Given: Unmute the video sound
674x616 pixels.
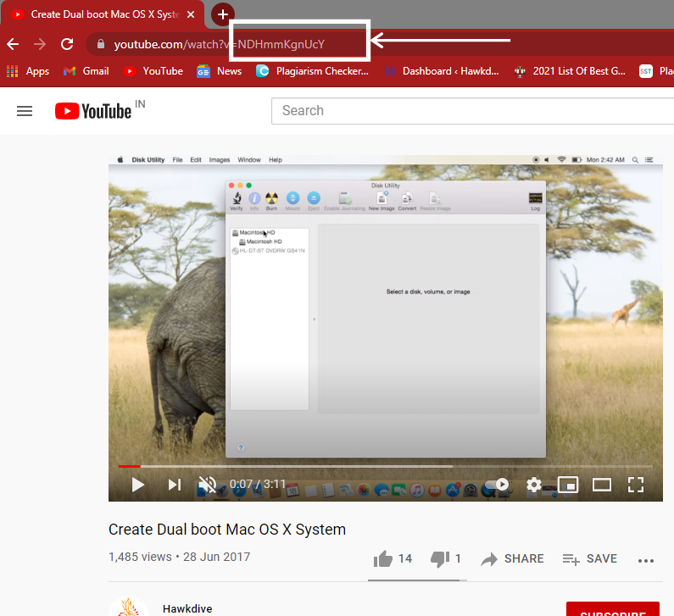Looking at the screenshot, I should [208, 485].
